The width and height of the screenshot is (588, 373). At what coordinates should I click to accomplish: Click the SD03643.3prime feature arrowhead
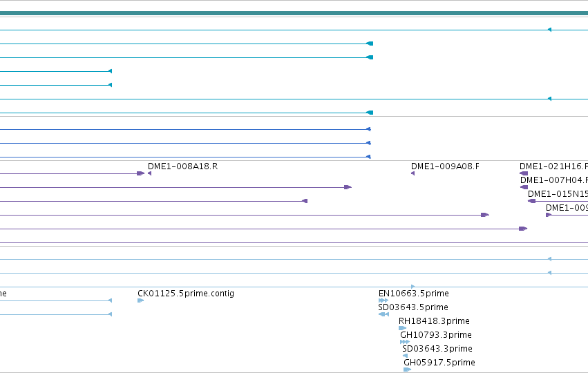pos(405,356)
